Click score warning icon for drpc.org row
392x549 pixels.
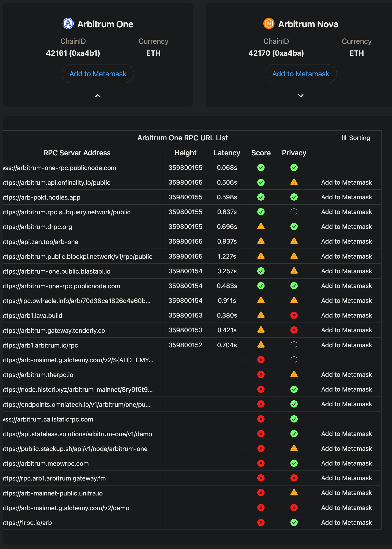pyautogui.click(x=261, y=226)
